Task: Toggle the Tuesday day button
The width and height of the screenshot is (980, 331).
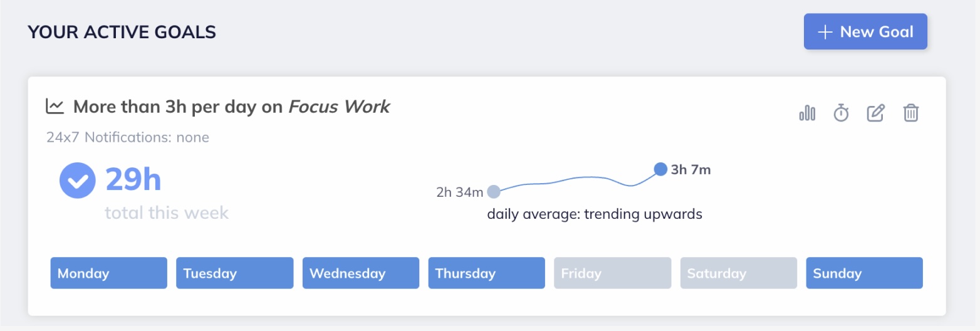Action: click(234, 273)
